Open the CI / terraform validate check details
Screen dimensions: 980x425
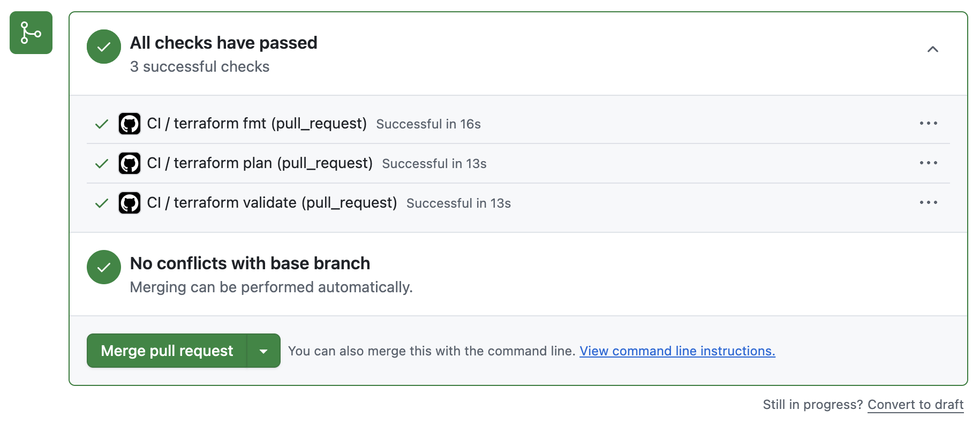pyautogui.click(x=272, y=203)
